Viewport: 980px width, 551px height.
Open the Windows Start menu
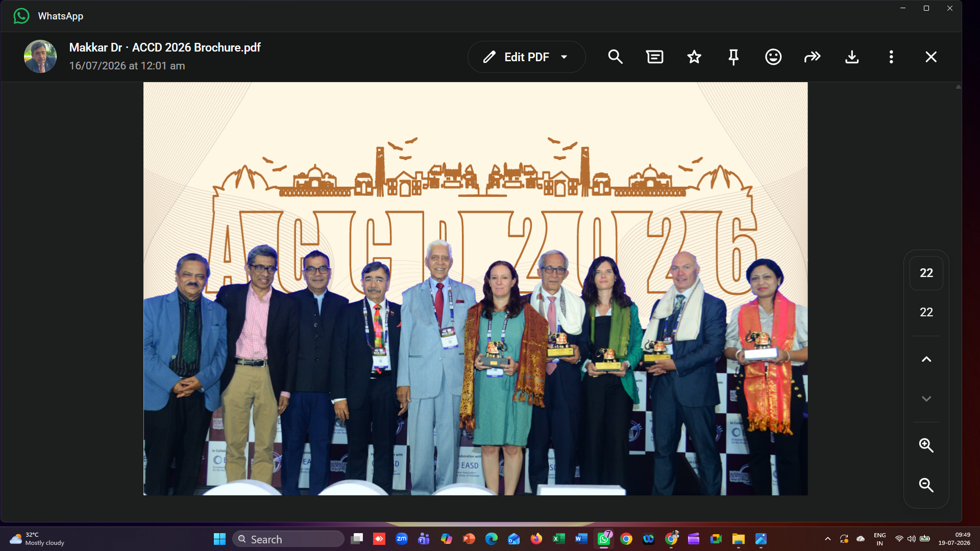[219, 539]
